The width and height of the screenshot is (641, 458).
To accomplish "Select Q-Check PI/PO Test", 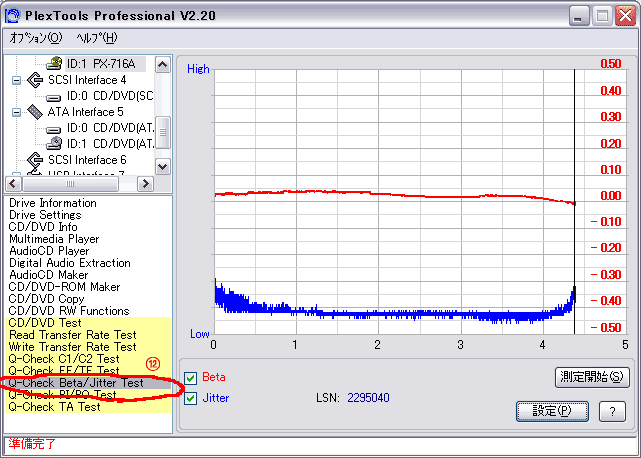I will [x=63, y=395].
